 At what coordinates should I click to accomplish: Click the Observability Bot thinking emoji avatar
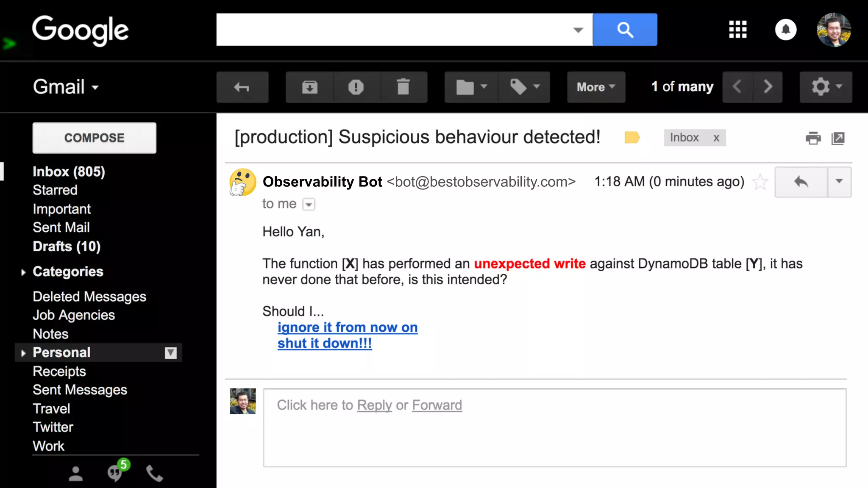coord(243,182)
